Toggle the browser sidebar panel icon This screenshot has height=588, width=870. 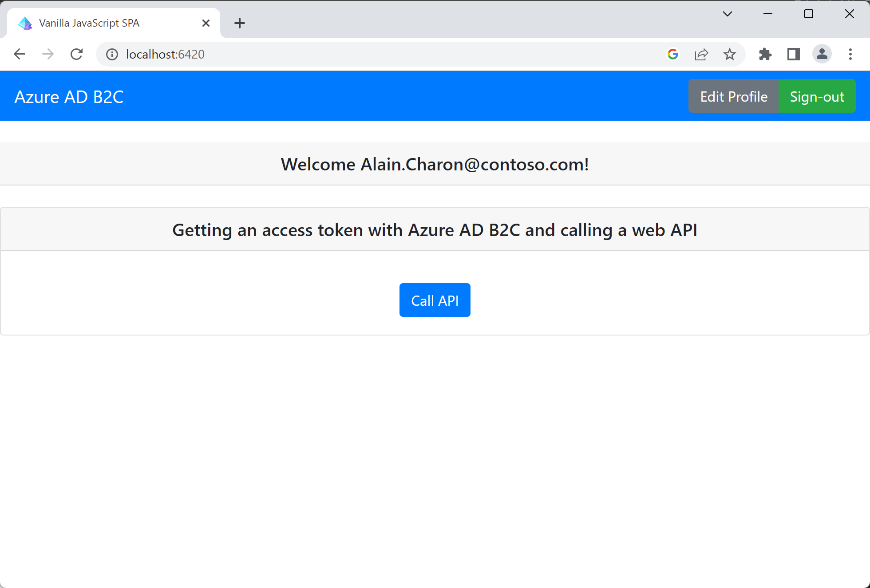794,55
